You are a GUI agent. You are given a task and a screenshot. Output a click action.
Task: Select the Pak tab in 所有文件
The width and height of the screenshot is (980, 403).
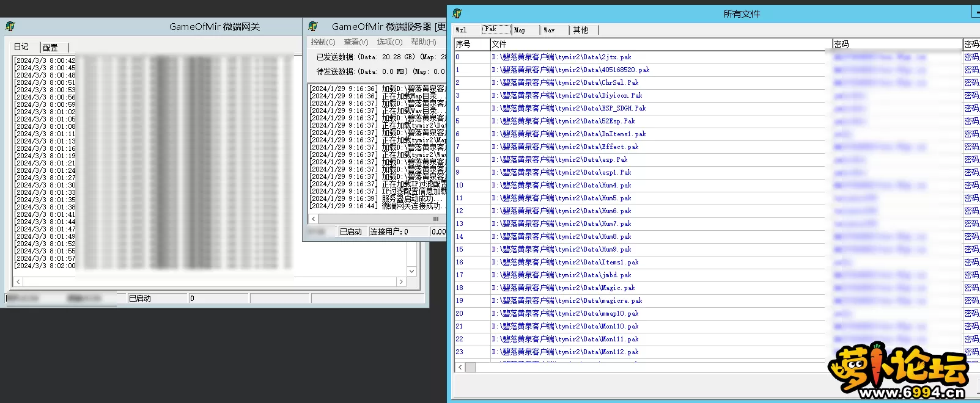[496, 29]
